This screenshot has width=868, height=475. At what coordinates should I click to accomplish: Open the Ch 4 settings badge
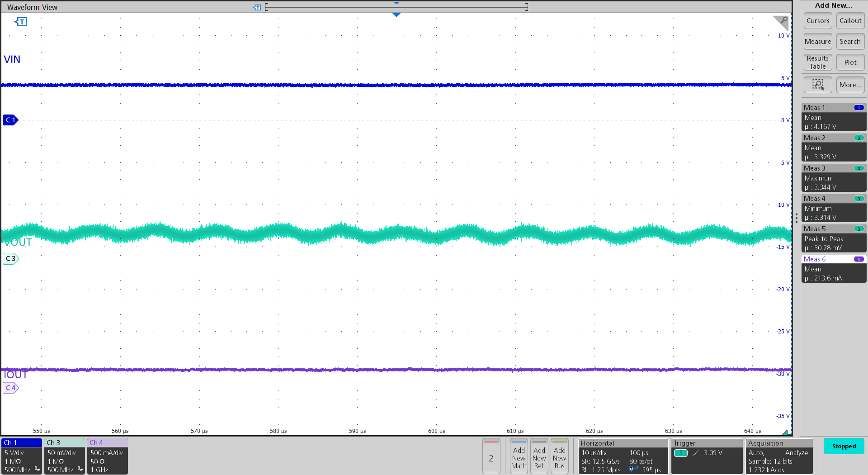coord(108,456)
